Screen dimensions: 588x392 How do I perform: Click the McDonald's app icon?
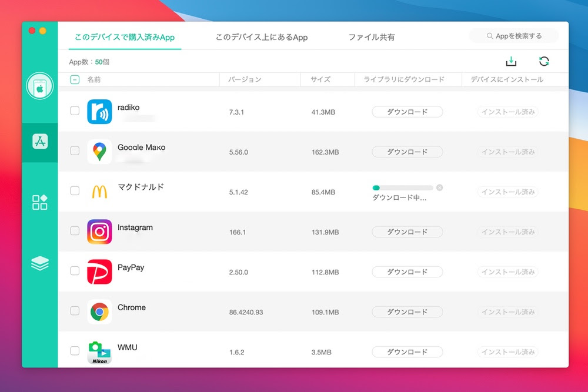click(99, 192)
